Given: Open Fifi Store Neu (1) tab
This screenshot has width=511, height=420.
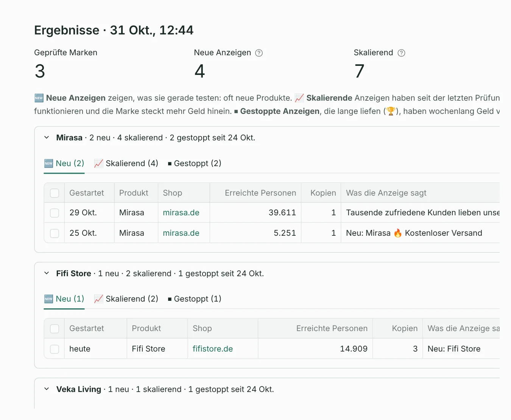Looking at the screenshot, I should pyautogui.click(x=64, y=299).
